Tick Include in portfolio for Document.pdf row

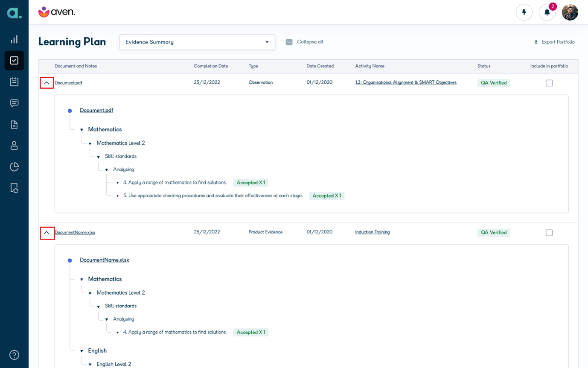coord(549,83)
